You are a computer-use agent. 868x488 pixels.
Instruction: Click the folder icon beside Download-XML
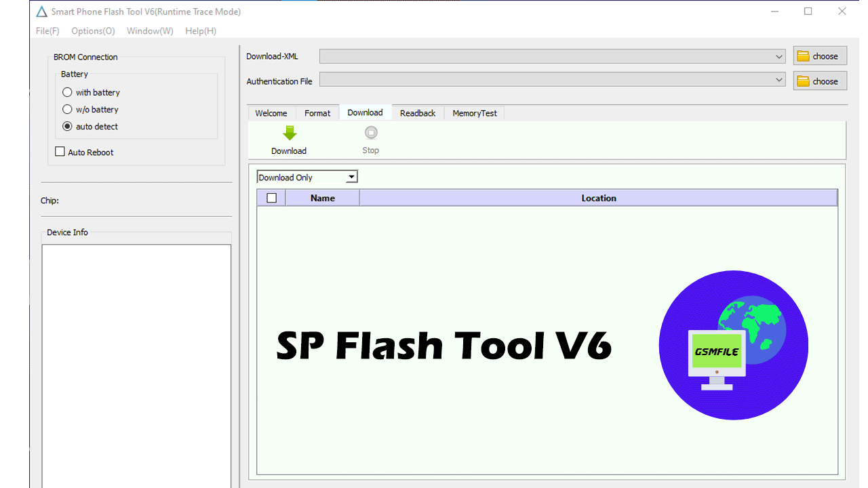[804, 56]
